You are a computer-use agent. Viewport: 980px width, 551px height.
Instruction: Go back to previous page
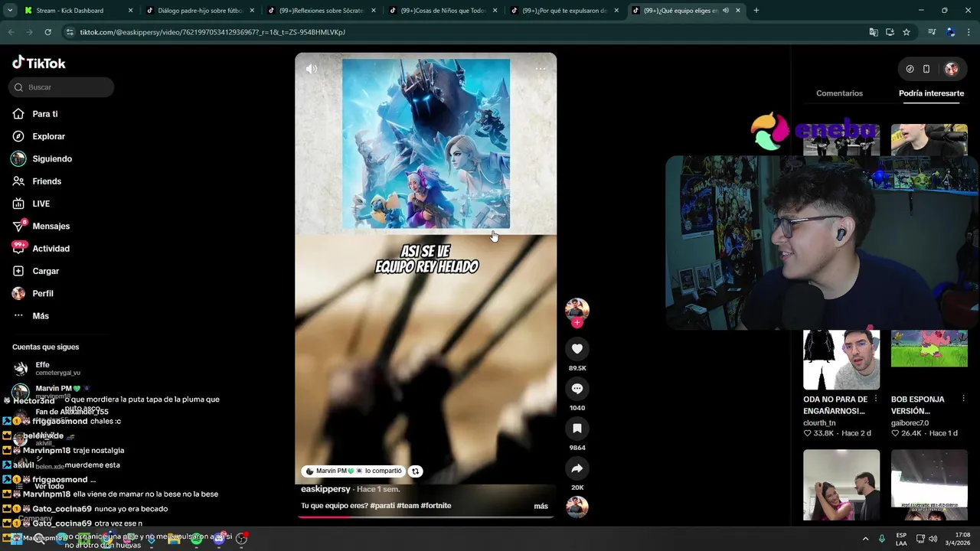pyautogui.click(x=11, y=32)
